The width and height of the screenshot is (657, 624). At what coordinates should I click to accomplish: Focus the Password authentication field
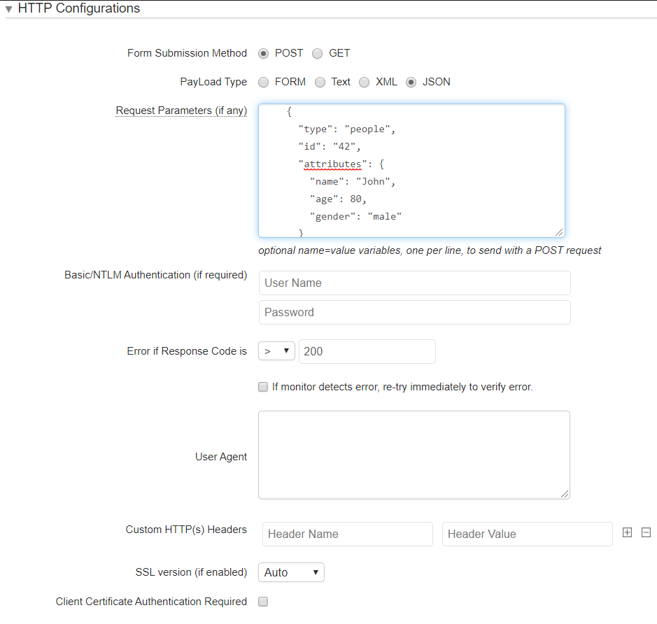coord(414,313)
